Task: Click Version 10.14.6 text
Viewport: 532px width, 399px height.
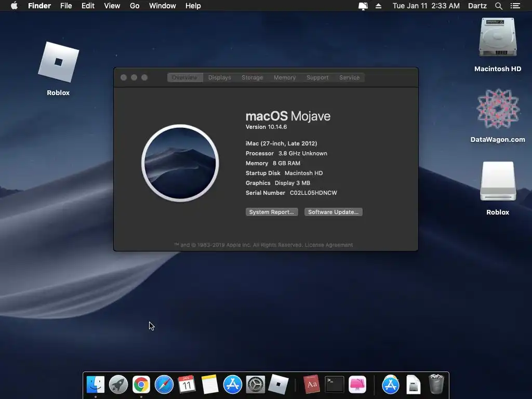Action: point(267,127)
